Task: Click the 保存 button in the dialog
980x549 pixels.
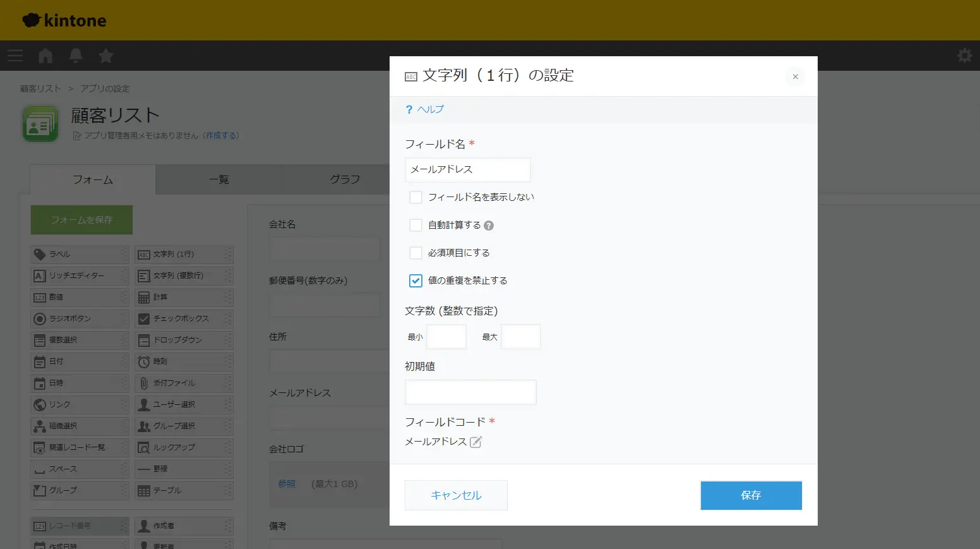Action: (751, 495)
